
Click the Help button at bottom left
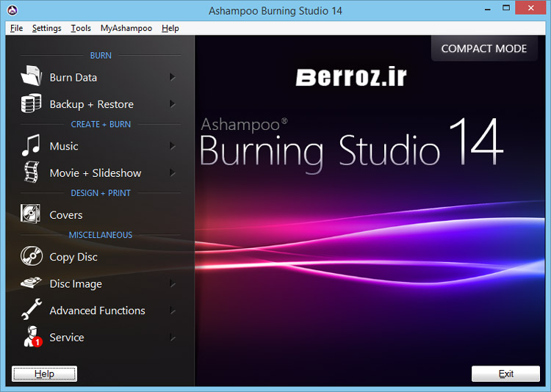(x=44, y=374)
